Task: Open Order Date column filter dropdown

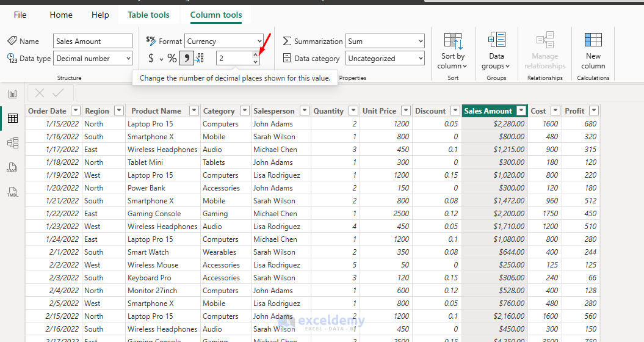Action: pos(76,111)
